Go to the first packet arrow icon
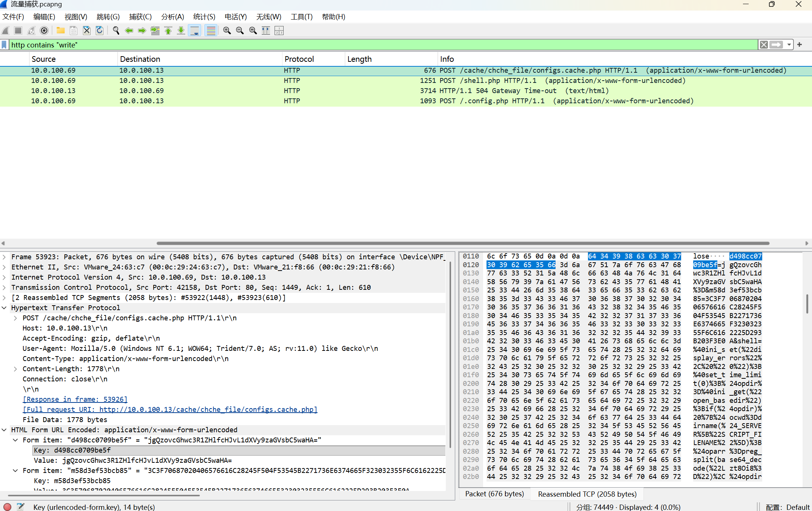 click(x=168, y=31)
